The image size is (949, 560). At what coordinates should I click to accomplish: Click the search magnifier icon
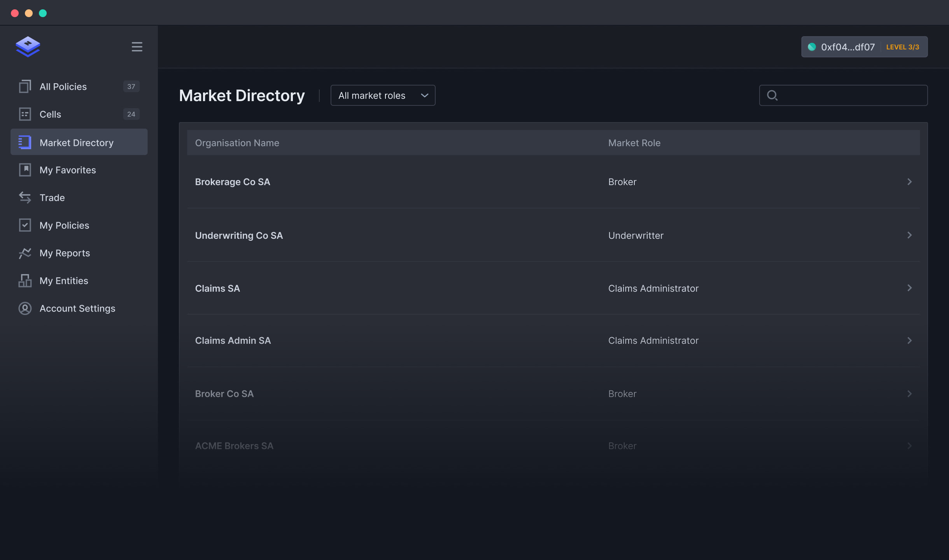pyautogui.click(x=772, y=95)
